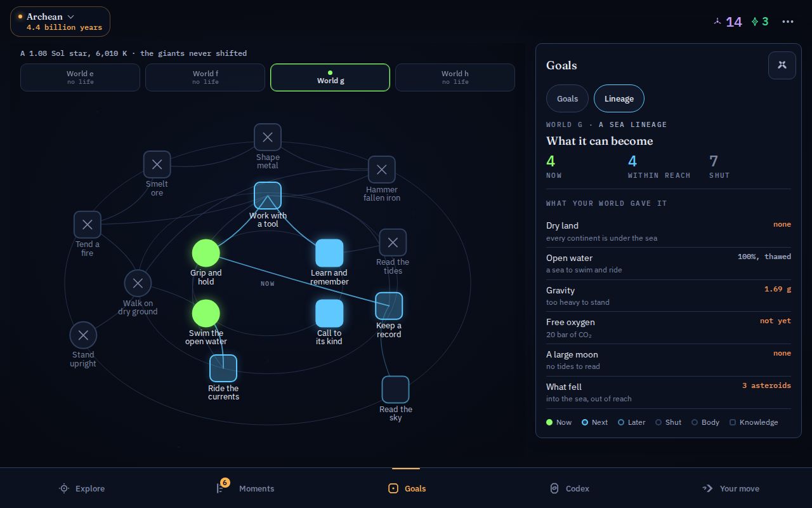Image resolution: width=812 pixels, height=508 pixels.
Task: Select the Swim the open water node
Action: pos(206,313)
